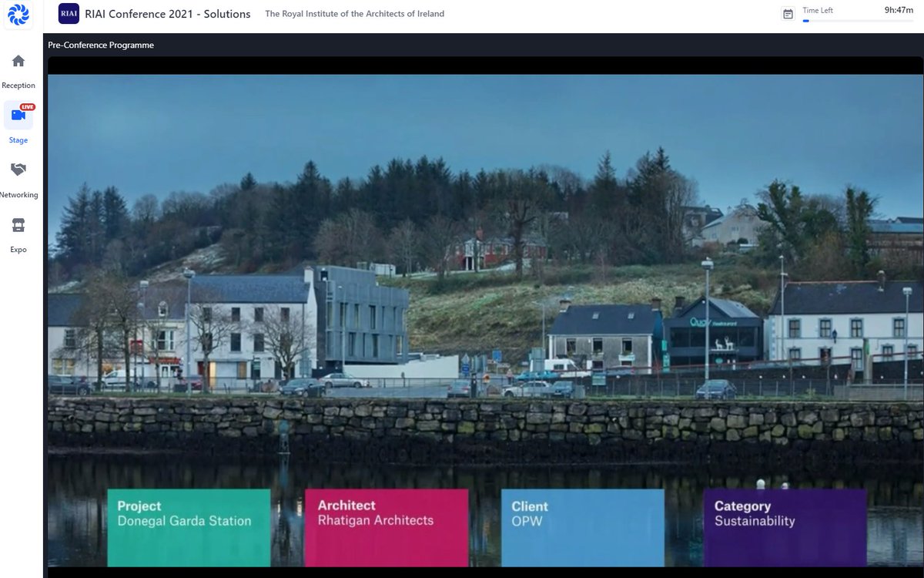Open the schedule calendar icon

pos(788,14)
